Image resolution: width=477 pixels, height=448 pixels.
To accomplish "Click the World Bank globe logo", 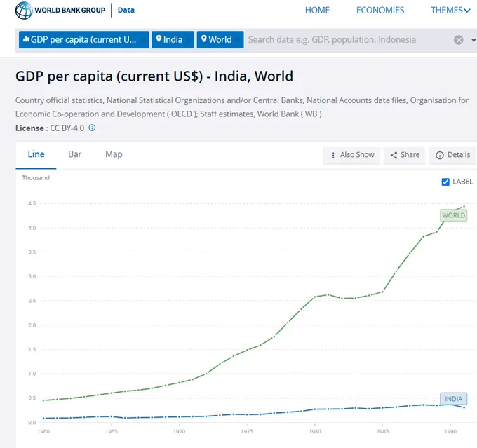I will [24, 11].
